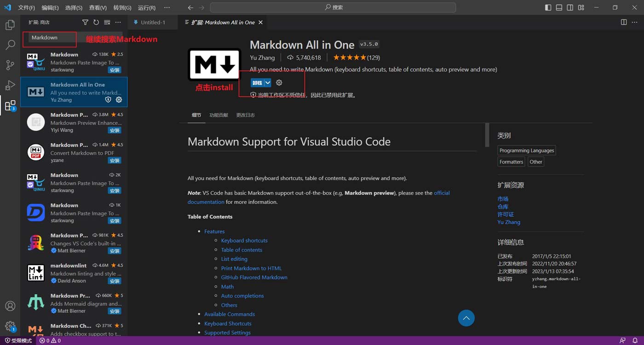Open the Search view in activity bar
644x345 pixels.
(x=10, y=45)
